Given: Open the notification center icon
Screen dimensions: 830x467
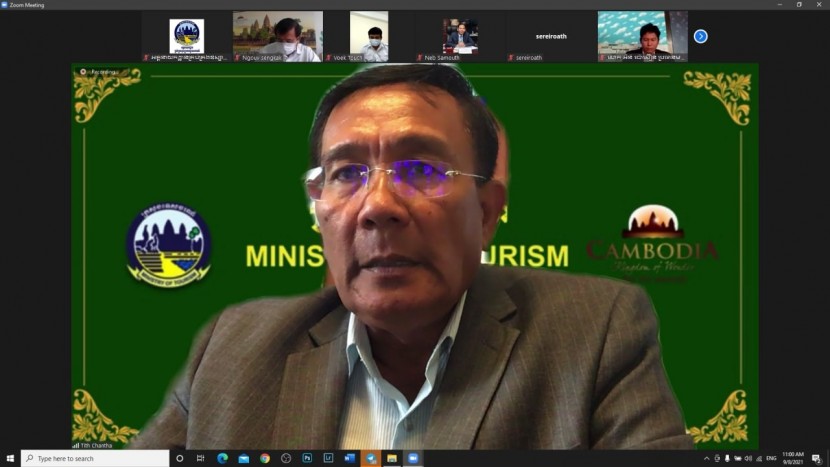Looking at the screenshot, I should coord(817,458).
